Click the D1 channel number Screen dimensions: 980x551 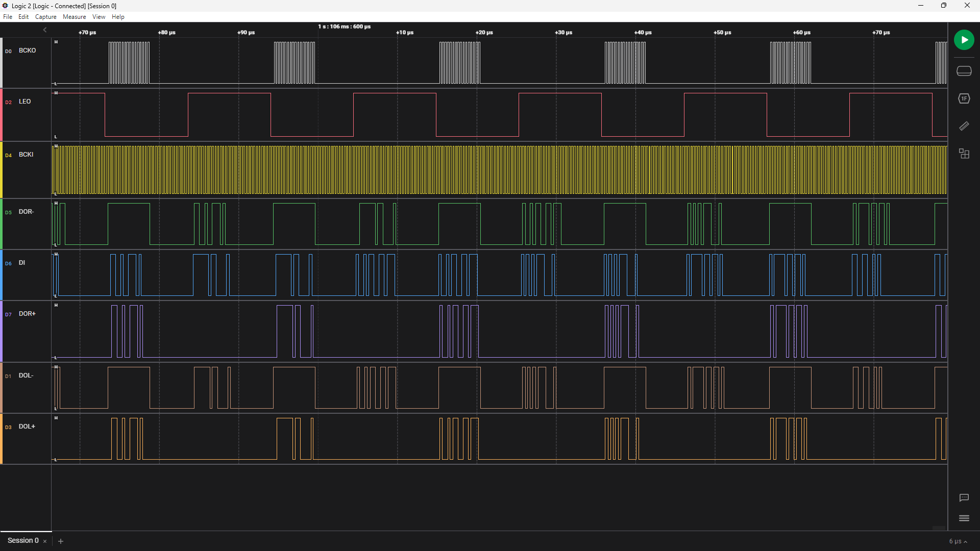pos(8,376)
